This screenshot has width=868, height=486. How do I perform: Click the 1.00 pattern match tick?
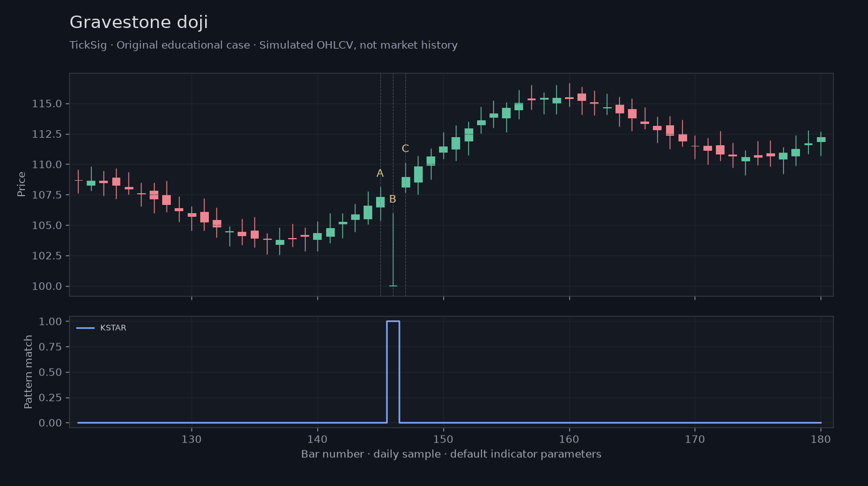(51, 322)
